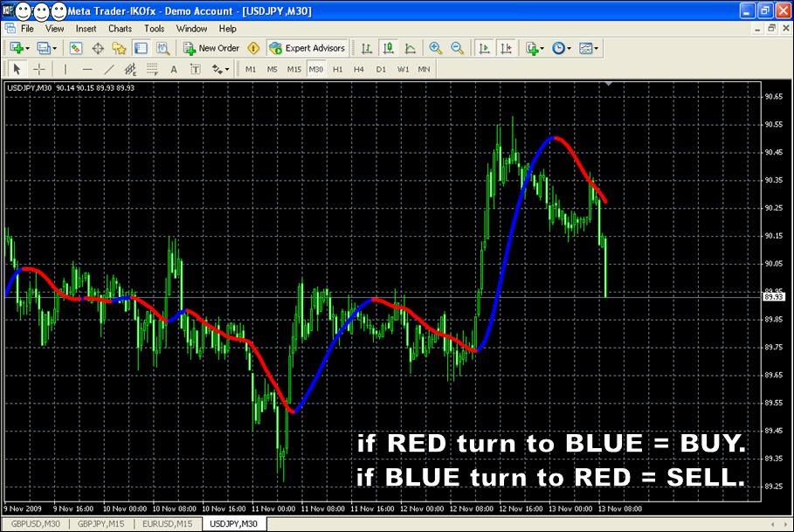The width and height of the screenshot is (794, 532).
Task: Open the Market Watch window icon
Action: 75,48
